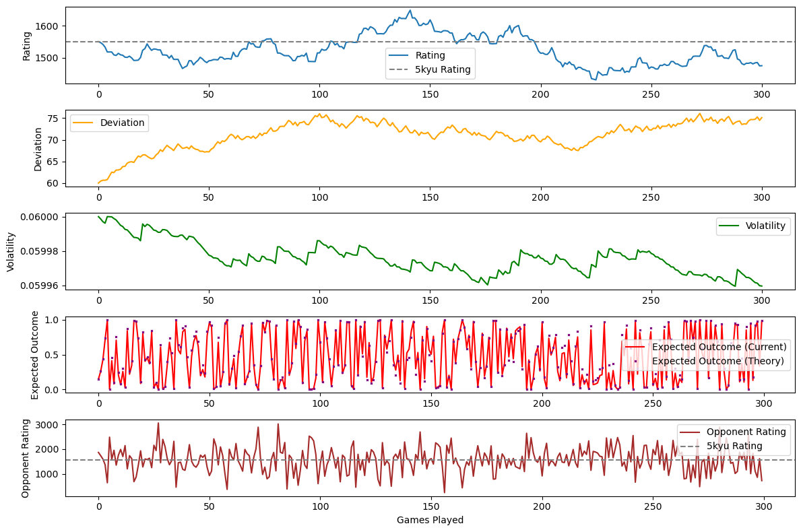Click the Rating legend entry in top chart
Screen dimensions: 801x532
429,56
